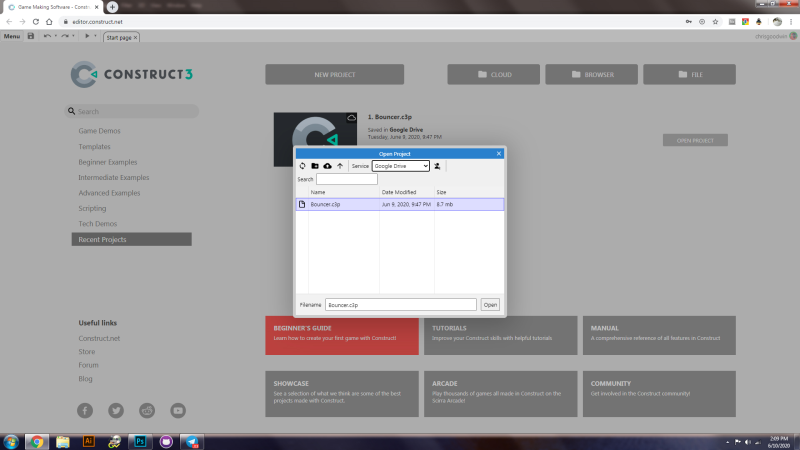Open Illustrator from the taskbar
800x450 pixels.
[88, 441]
